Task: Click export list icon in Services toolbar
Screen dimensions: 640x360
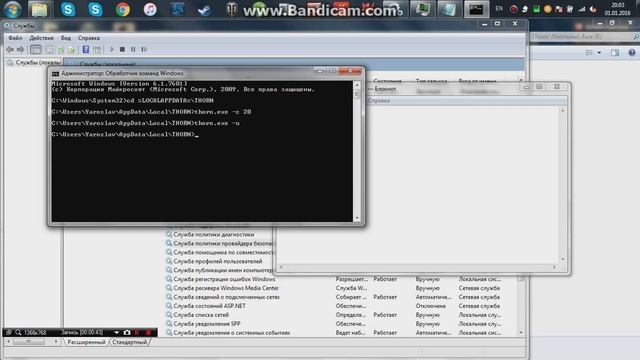Action: 72,49
